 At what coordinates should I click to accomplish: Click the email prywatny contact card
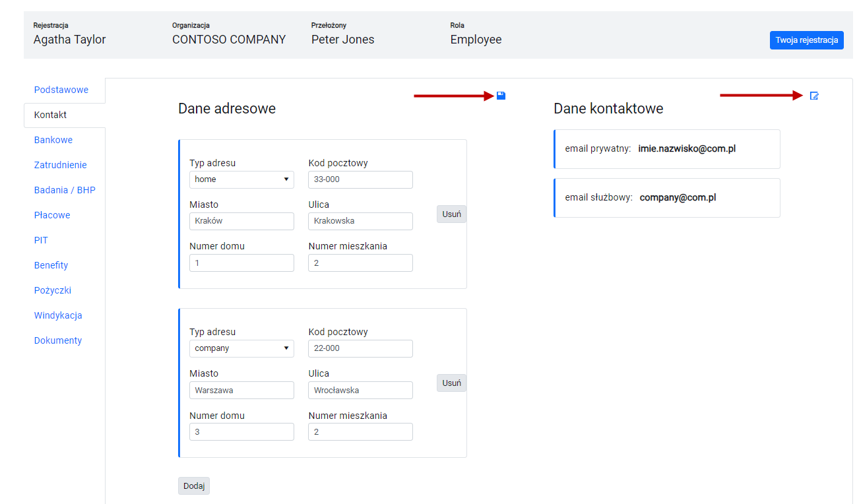667,149
